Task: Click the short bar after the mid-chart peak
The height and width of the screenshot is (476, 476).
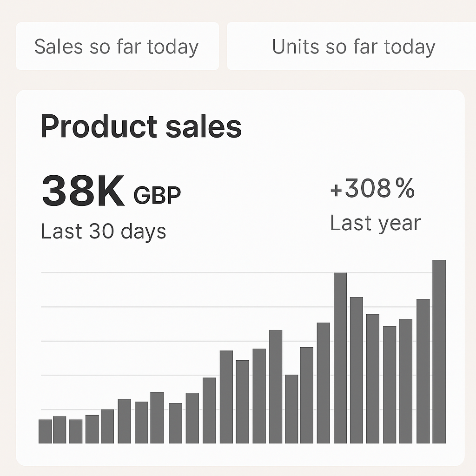Action: [291, 409]
